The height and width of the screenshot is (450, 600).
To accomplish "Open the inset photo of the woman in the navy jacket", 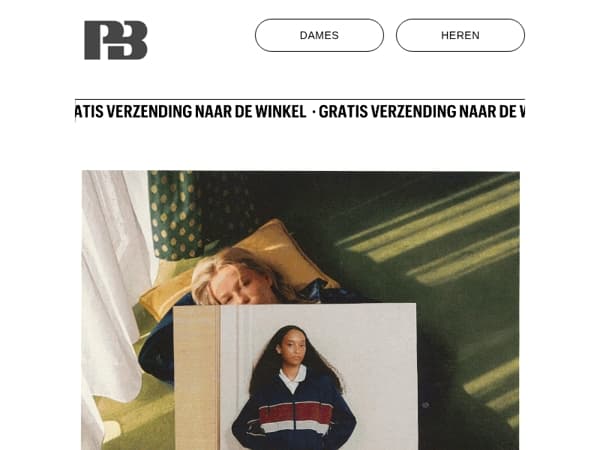I will click(295, 377).
